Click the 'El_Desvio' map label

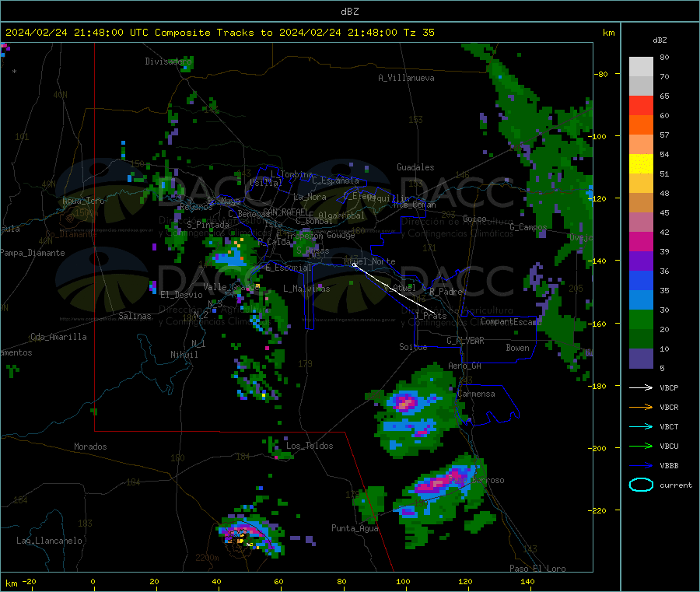[x=181, y=295]
